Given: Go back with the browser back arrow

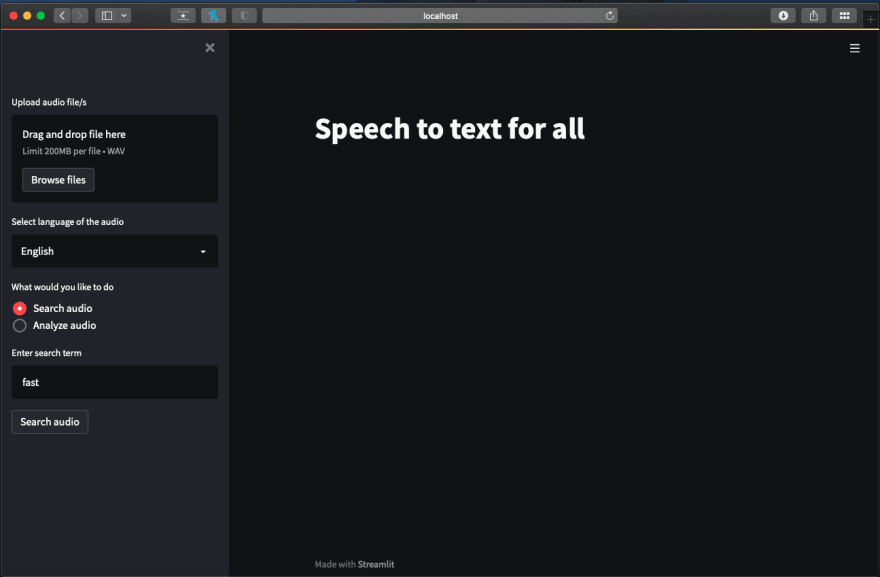Looking at the screenshot, I should pyautogui.click(x=62, y=16).
